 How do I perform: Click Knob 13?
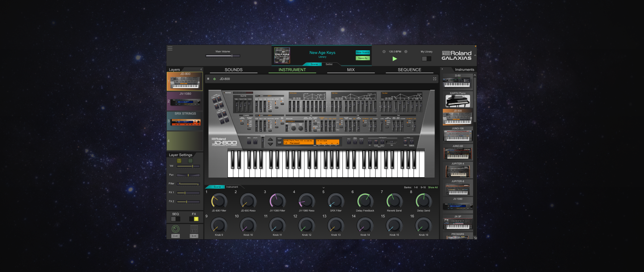336,226
